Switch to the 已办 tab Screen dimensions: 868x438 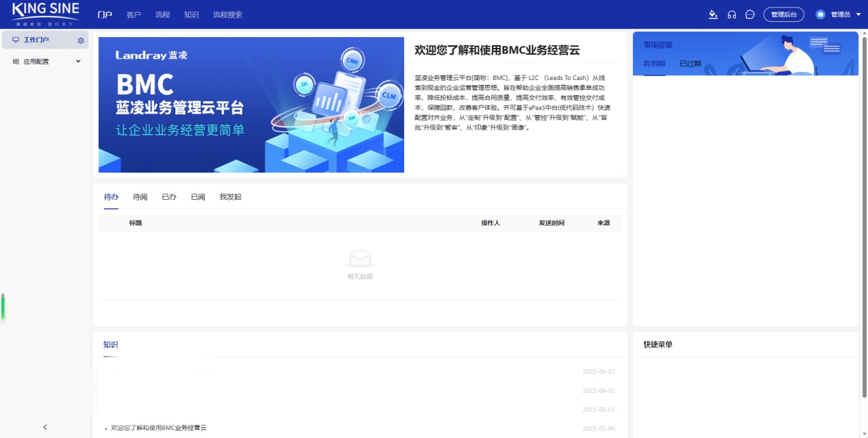coord(169,197)
